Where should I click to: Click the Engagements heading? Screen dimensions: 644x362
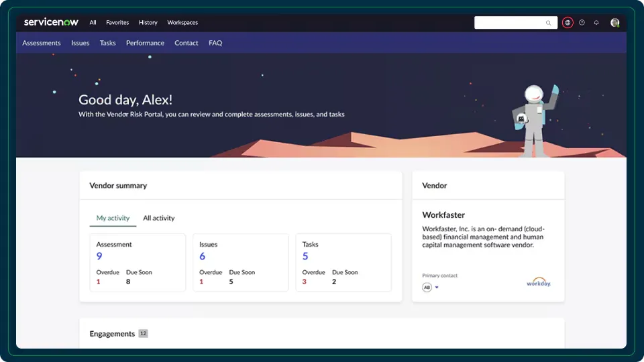pyautogui.click(x=112, y=334)
